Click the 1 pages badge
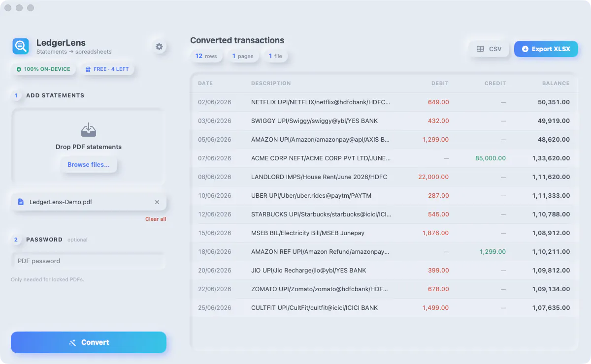The height and width of the screenshot is (364, 591). pos(243,56)
